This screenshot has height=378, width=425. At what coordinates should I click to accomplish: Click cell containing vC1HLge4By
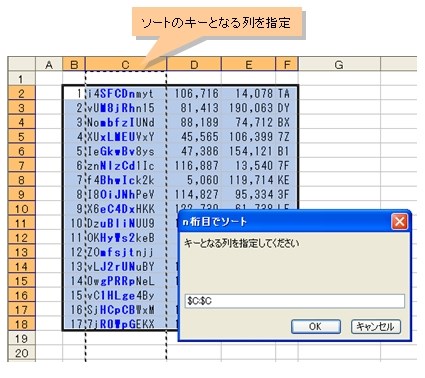(x=126, y=295)
